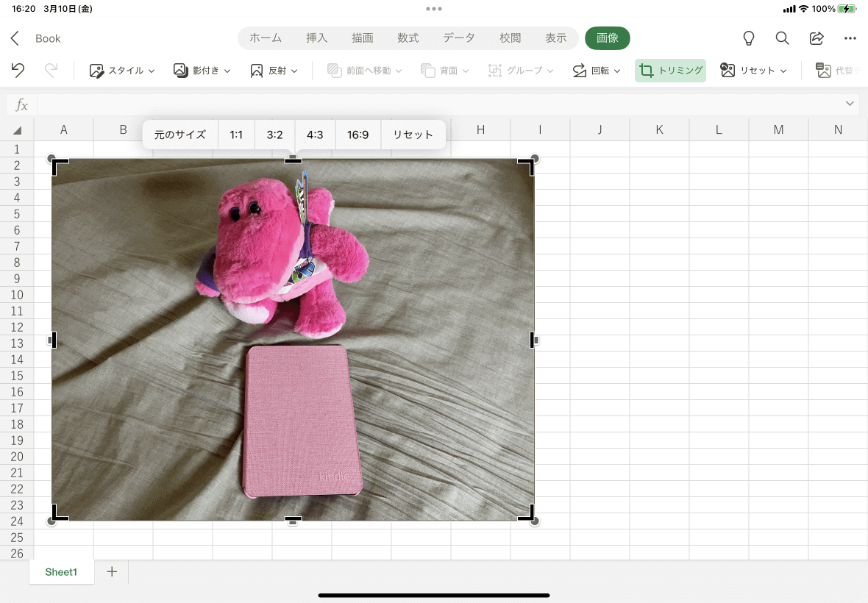The width and height of the screenshot is (868, 603).
Task: Open the 回転 rotate dropdown
Action: click(x=596, y=71)
